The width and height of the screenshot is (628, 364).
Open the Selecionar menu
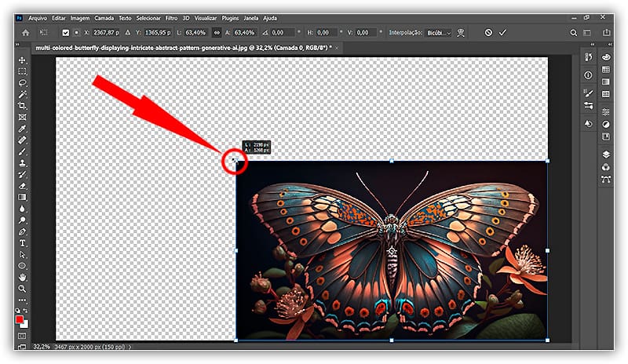coord(148,18)
